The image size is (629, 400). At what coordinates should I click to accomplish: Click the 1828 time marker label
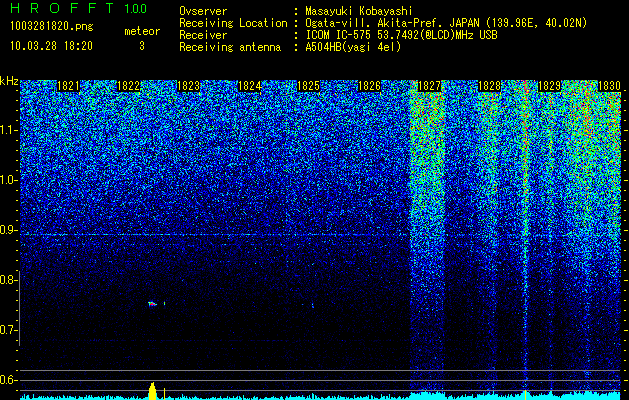click(489, 86)
